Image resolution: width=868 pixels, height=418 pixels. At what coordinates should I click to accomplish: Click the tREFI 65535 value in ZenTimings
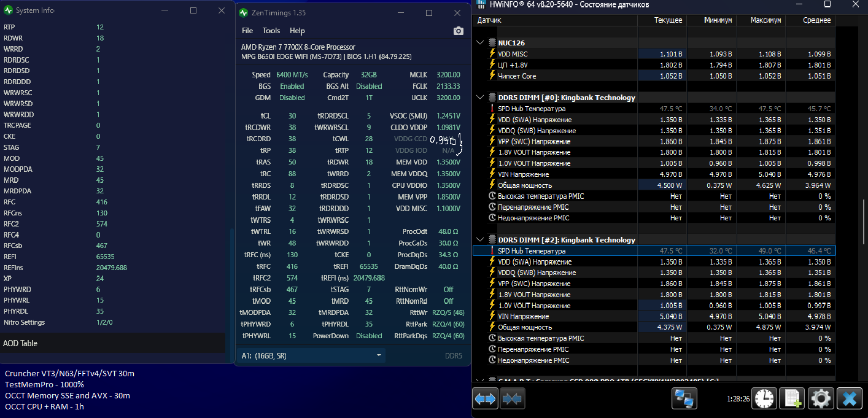pos(368,266)
